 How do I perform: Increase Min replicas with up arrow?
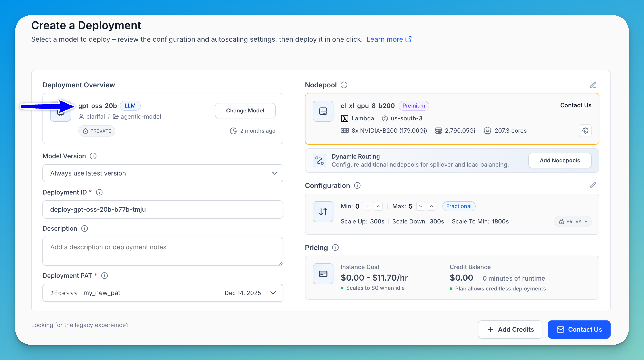click(378, 206)
